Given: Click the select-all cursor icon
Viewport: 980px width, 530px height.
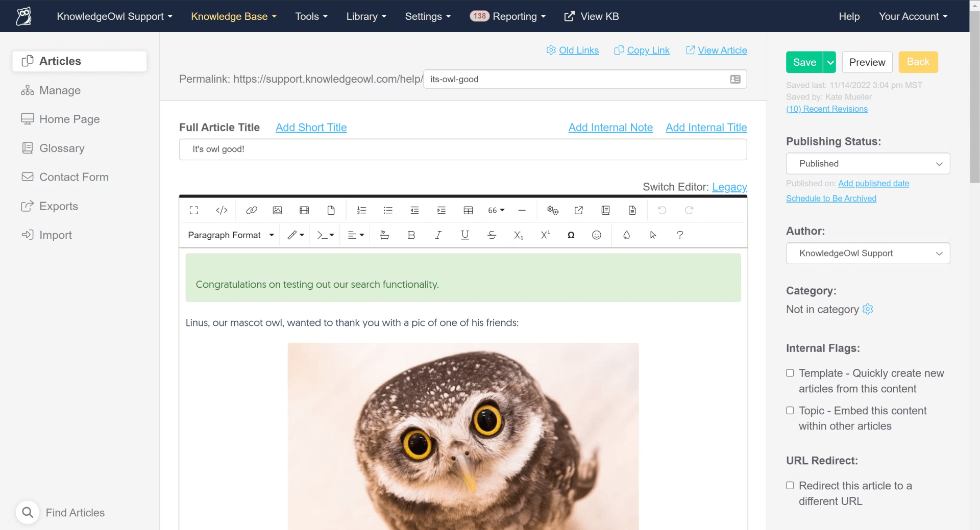Looking at the screenshot, I should (x=653, y=235).
